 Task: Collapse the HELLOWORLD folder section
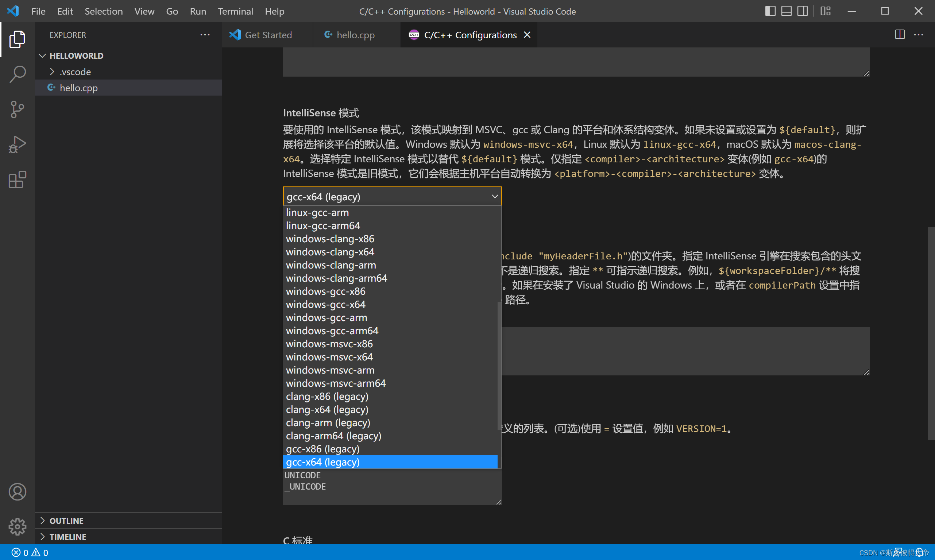point(128,56)
